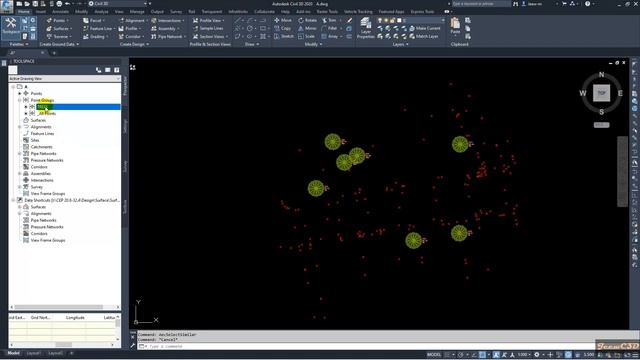Screen dimensions: 640x360
Task: Click Match Layer button
Action: click(x=424, y=36)
